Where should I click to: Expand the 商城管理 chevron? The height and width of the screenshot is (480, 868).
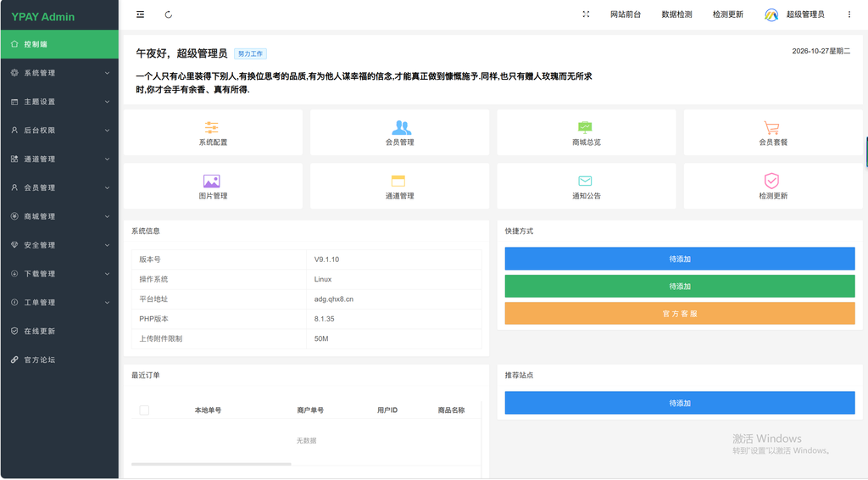point(107,216)
